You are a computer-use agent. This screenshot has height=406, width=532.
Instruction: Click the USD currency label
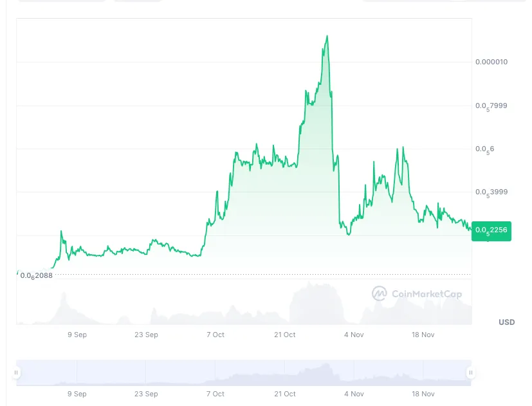[x=506, y=322]
